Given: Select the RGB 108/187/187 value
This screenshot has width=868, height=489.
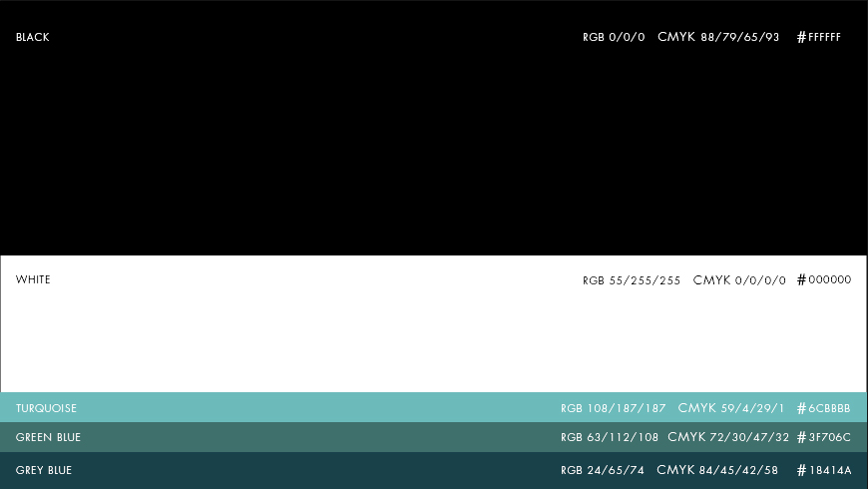Looking at the screenshot, I should [614, 408].
